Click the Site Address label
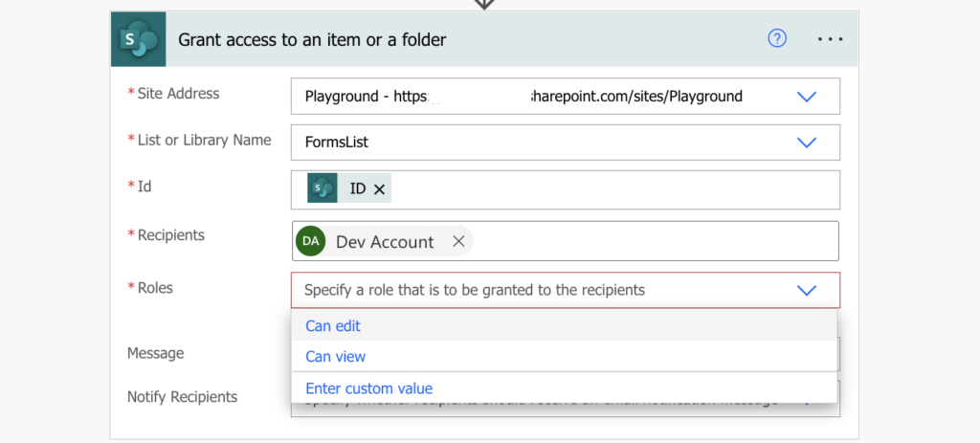 coord(179,94)
